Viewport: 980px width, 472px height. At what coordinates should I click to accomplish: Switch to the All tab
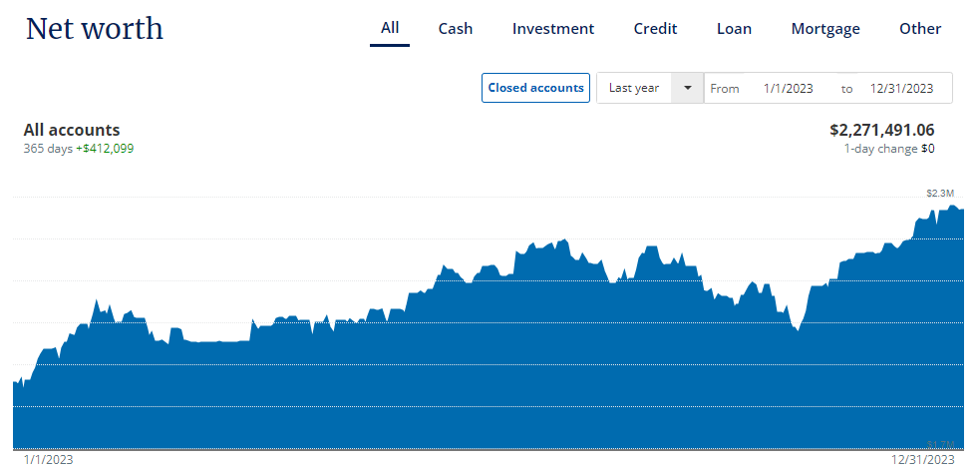(390, 28)
